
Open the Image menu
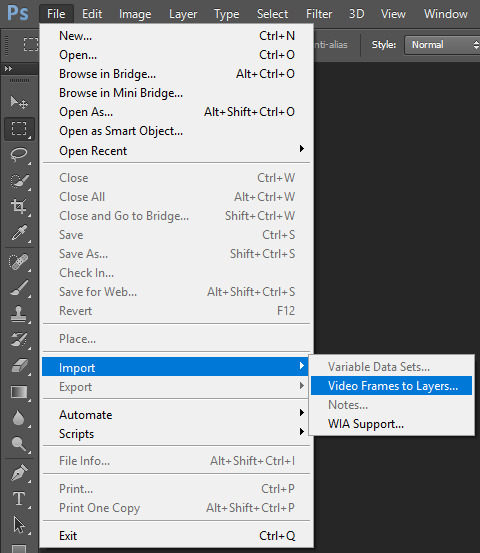[135, 14]
